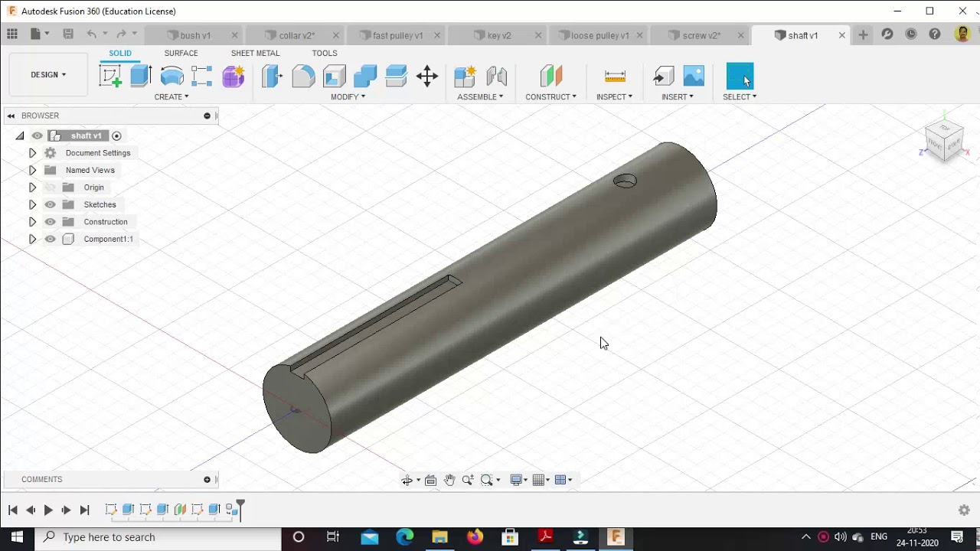Open the MODIFY dropdown menu

[x=348, y=97]
